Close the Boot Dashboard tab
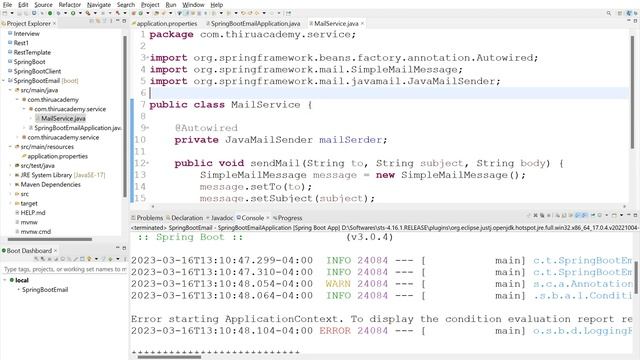 [x=55, y=251]
